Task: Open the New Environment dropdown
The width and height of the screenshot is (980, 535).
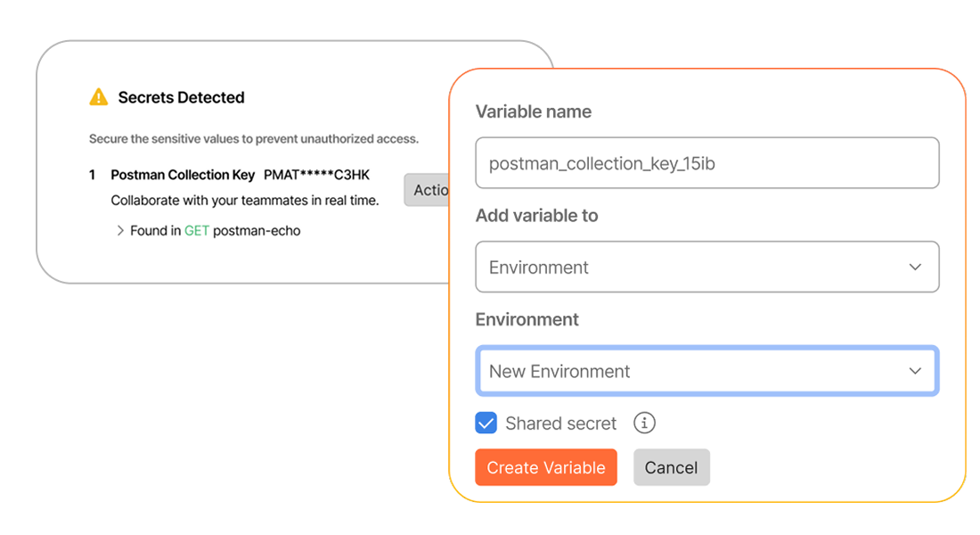Action: [x=707, y=371]
